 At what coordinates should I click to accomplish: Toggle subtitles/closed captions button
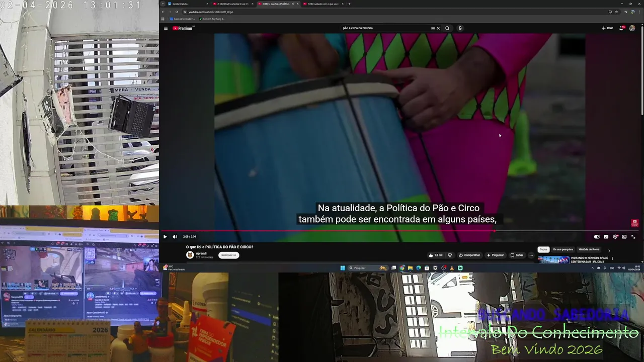[x=606, y=237]
